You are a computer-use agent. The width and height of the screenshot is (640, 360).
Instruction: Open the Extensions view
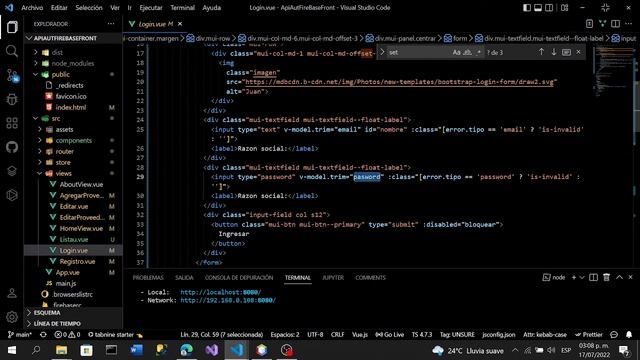tap(12, 123)
